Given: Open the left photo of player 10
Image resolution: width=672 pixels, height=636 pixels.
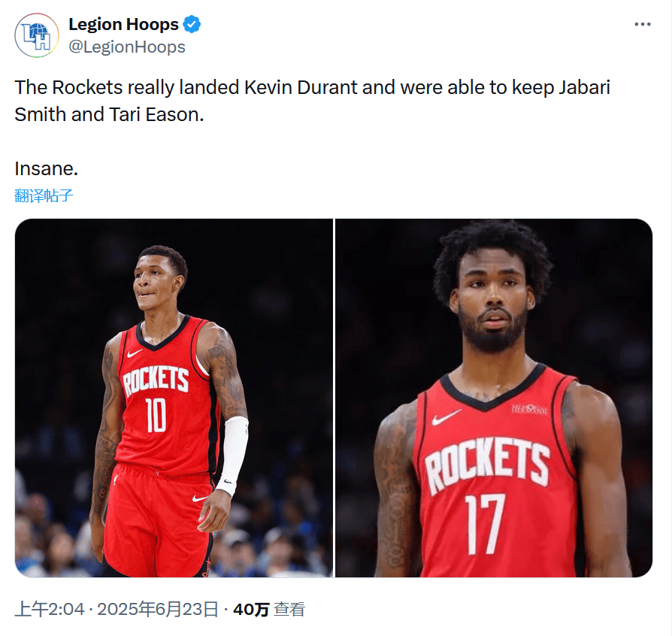Looking at the screenshot, I should [x=174, y=398].
